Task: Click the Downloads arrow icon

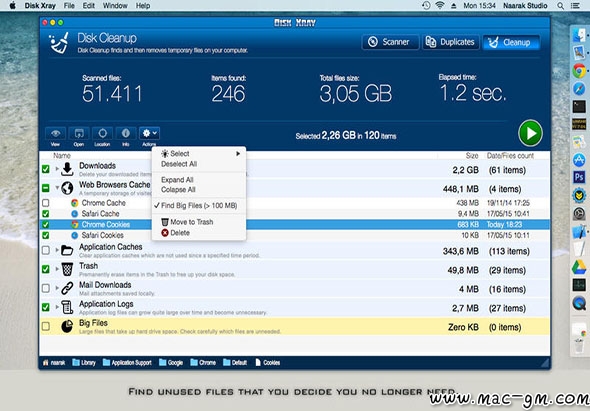Action: pyautogui.click(x=67, y=169)
